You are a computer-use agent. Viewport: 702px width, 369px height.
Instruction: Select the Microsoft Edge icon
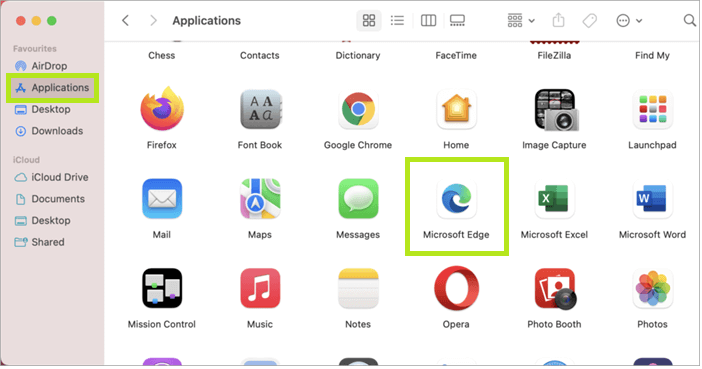click(x=456, y=199)
